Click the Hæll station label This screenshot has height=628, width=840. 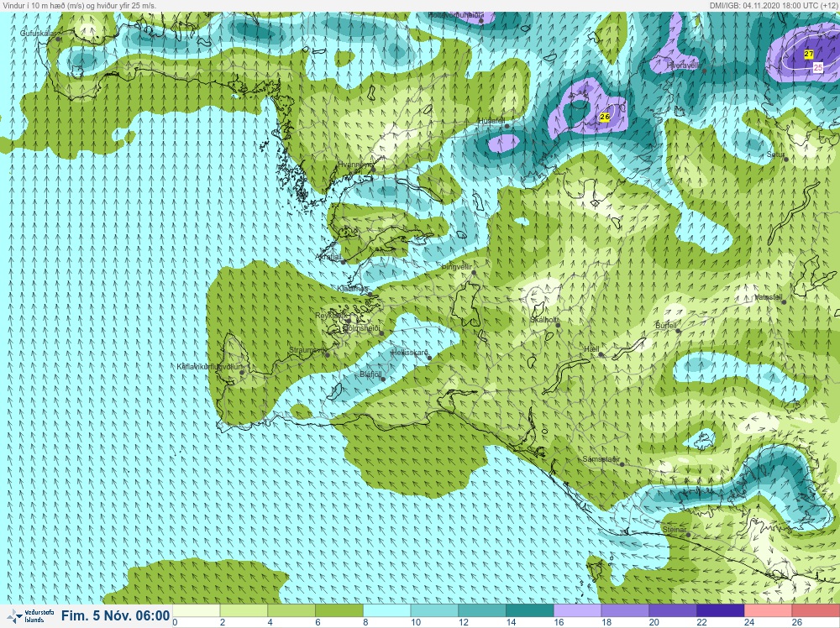591,349
